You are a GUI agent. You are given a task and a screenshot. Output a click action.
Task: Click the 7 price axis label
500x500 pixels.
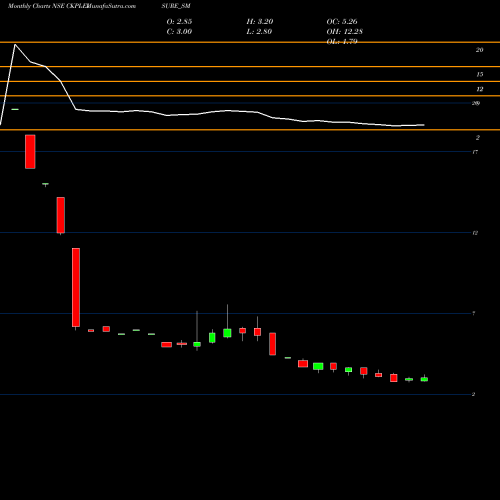(473, 313)
